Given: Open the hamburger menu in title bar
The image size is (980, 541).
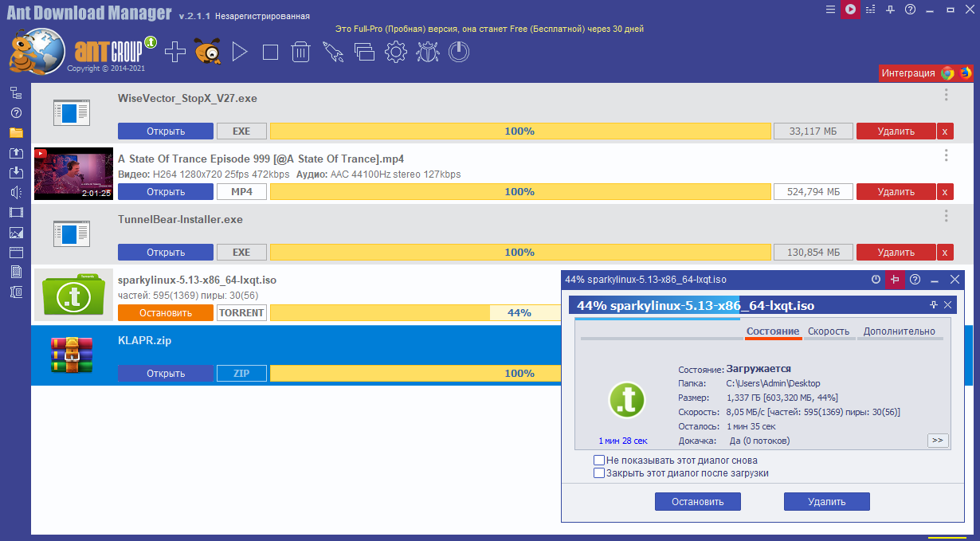Looking at the screenshot, I should [x=830, y=10].
